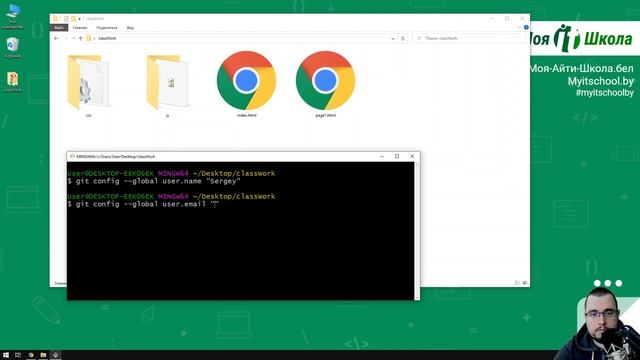
Task: Click the Git Bash vertical scrollbar
Action: tap(417, 231)
